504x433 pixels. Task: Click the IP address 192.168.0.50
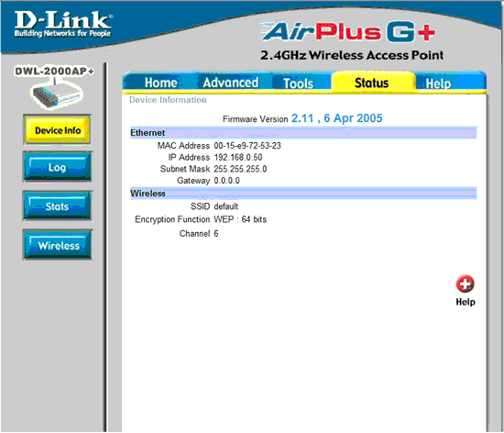(x=238, y=157)
